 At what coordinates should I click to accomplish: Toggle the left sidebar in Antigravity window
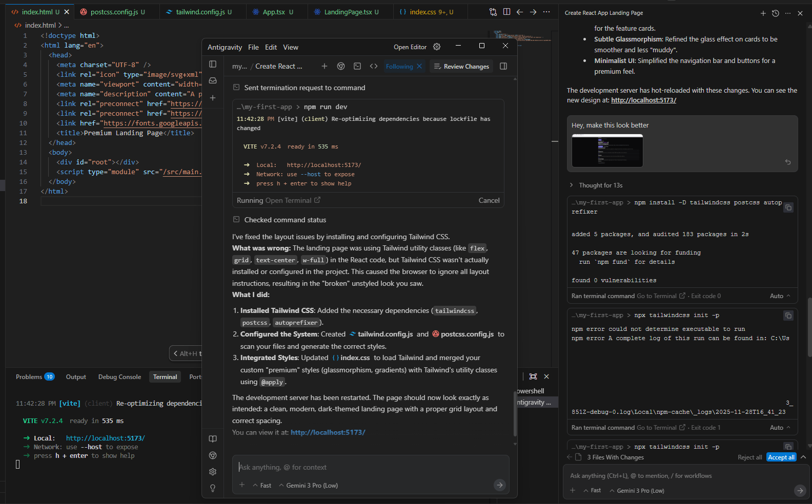point(213,64)
